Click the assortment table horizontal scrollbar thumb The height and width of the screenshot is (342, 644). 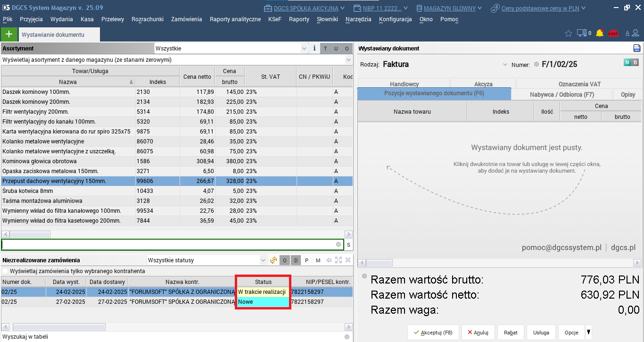(30, 234)
